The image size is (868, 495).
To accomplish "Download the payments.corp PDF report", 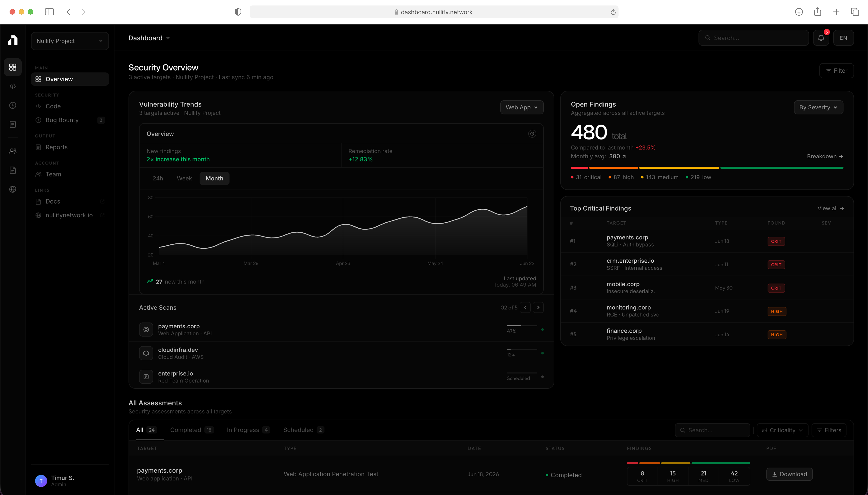I will pos(789,474).
